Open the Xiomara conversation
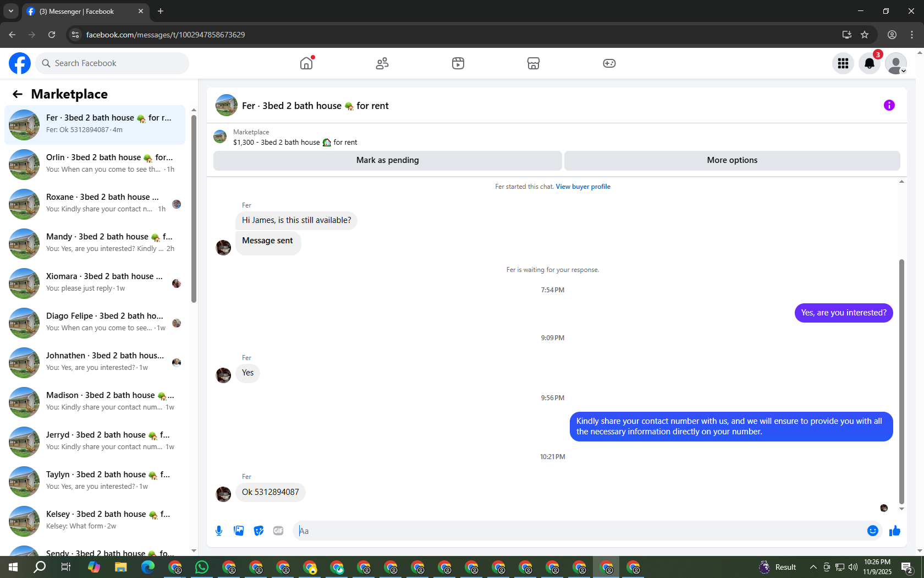 (x=95, y=283)
